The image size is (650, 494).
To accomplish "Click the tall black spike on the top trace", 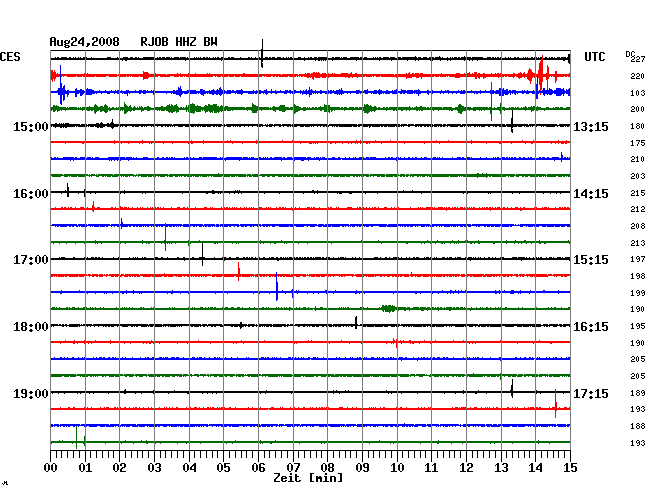I will (x=262, y=53).
